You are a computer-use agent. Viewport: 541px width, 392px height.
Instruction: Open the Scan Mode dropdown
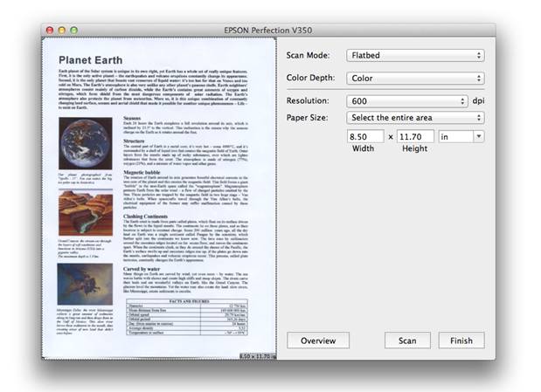(x=414, y=55)
